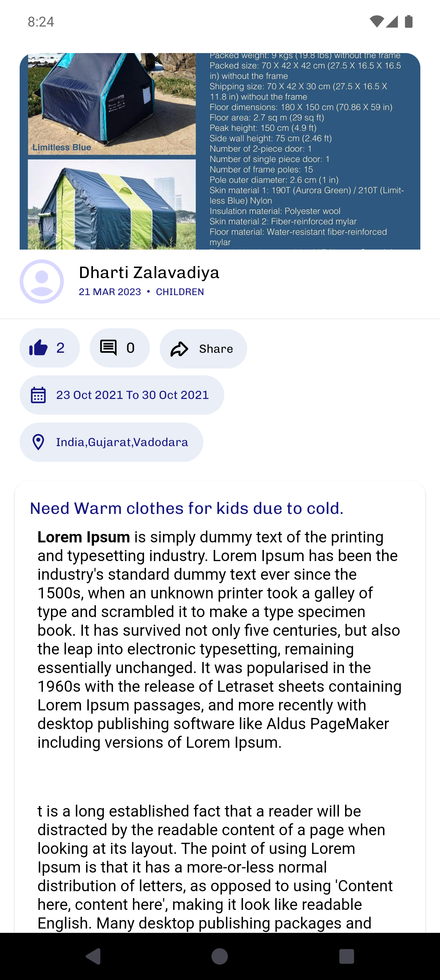Tap the Android recent apps square
440x980 pixels.
pos(346,956)
